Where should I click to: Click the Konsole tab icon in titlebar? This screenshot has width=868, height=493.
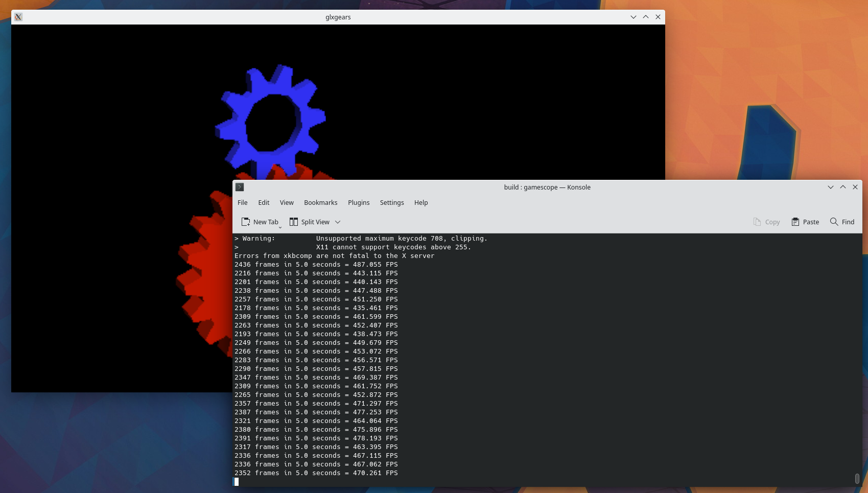point(240,187)
